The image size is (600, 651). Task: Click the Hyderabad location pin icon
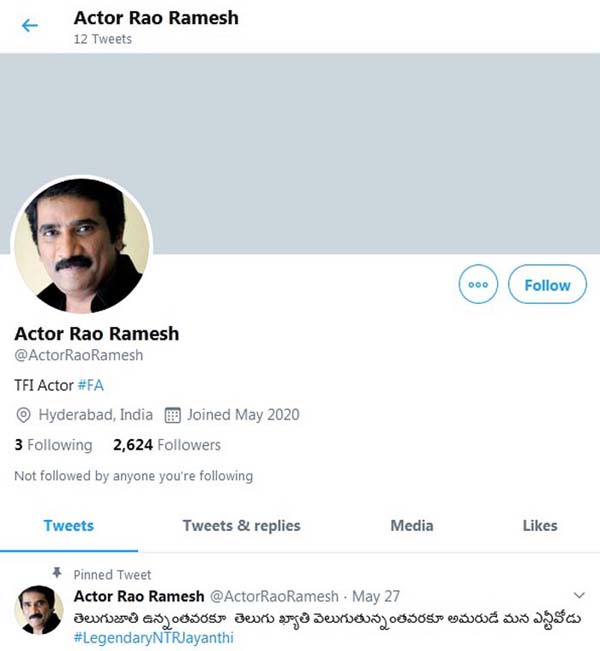point(23,415)
